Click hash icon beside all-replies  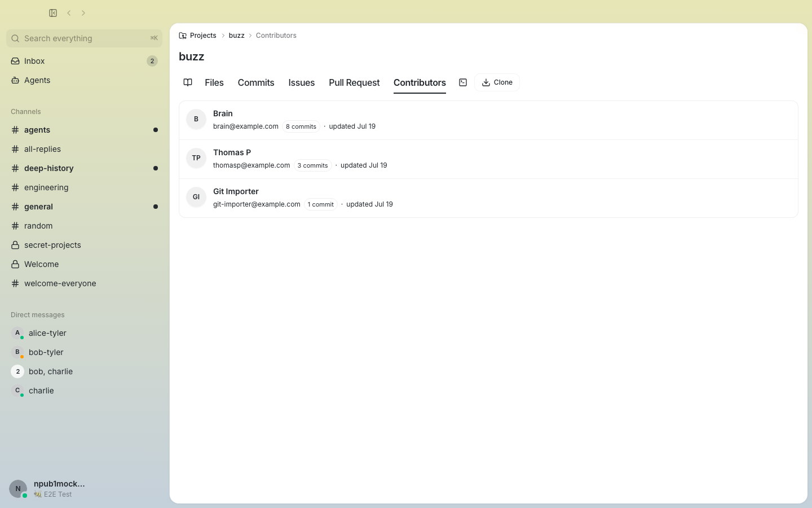point(15,149)
